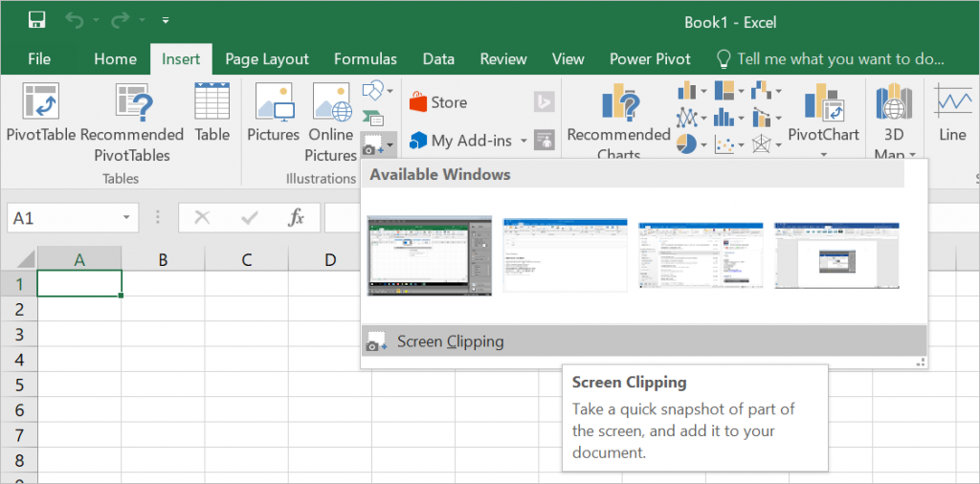Click the Cancel X in formula bar
Viewport: 980px width, 484px height.
[202, 217]
